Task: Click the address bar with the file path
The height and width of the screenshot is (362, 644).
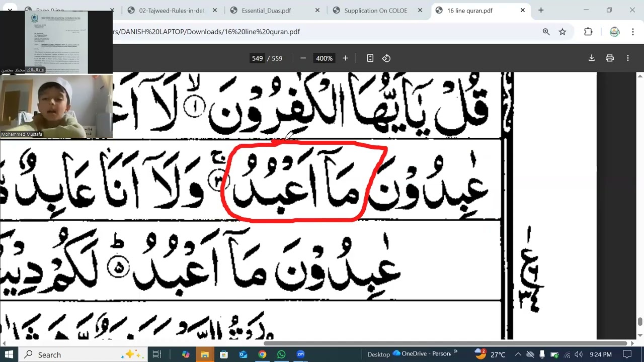Action: coord(322,32)
